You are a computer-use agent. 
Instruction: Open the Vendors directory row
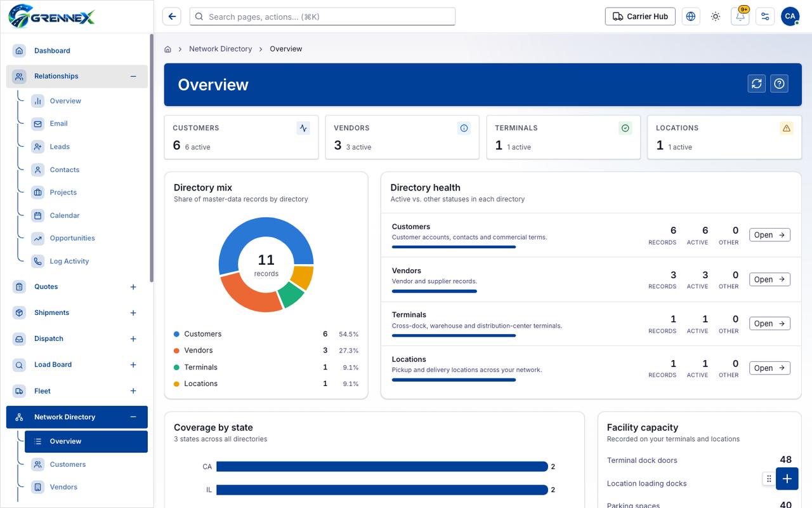pyautogui.click(x=769, y=279)
